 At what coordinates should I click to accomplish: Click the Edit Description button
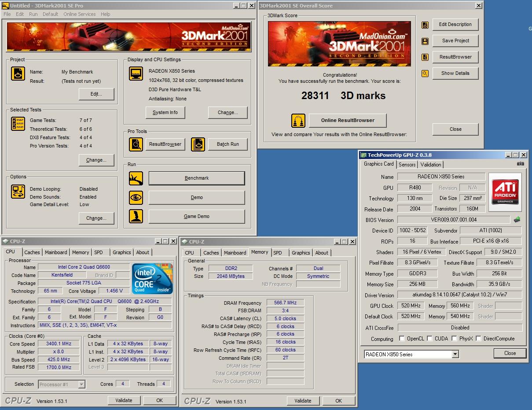pos(455,25)
